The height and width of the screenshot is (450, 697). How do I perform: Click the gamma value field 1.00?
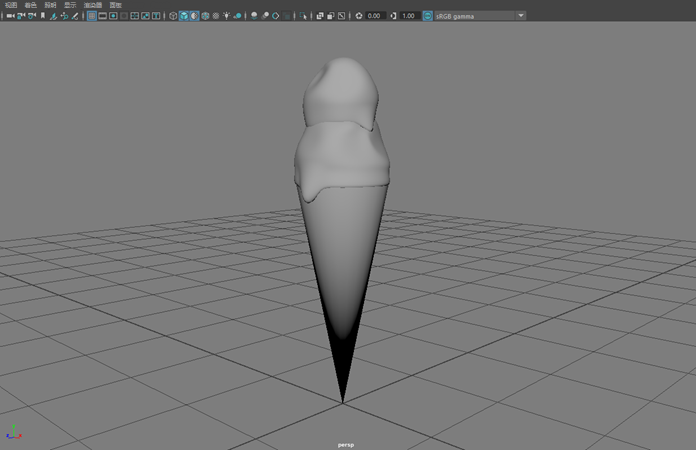[410, 16]
